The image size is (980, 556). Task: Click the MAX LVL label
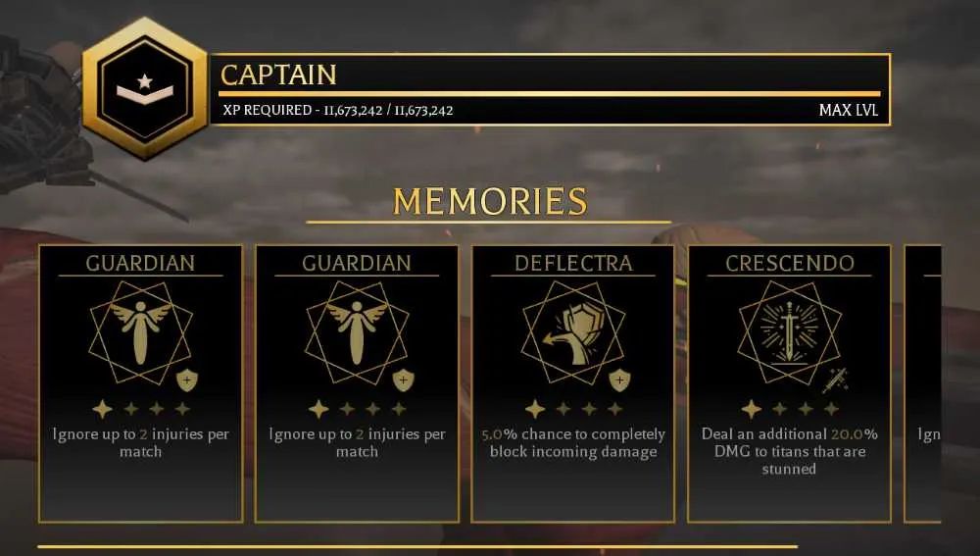tap(848, 111)
